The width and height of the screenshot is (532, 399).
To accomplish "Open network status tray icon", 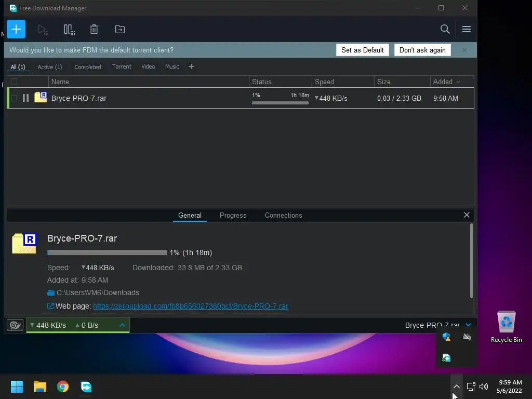I will (x=471, y=387).
